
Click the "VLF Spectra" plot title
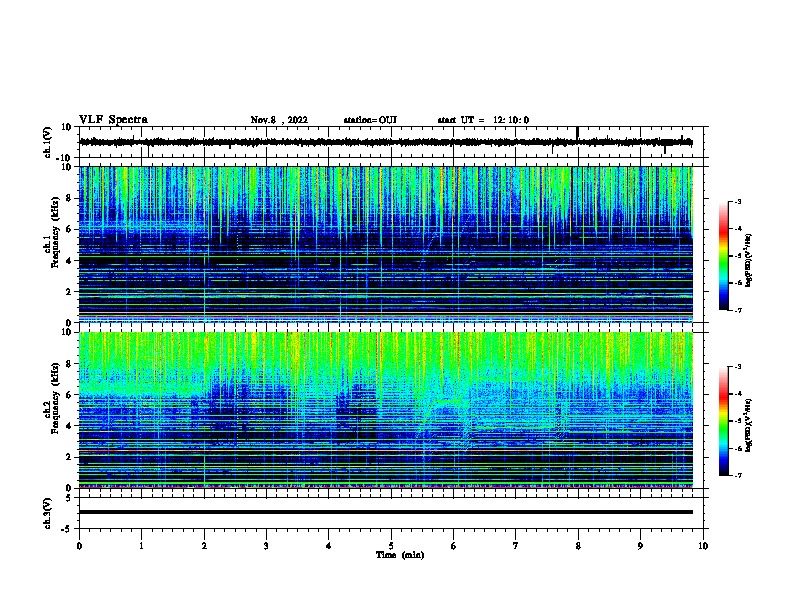tap(113, 120)
